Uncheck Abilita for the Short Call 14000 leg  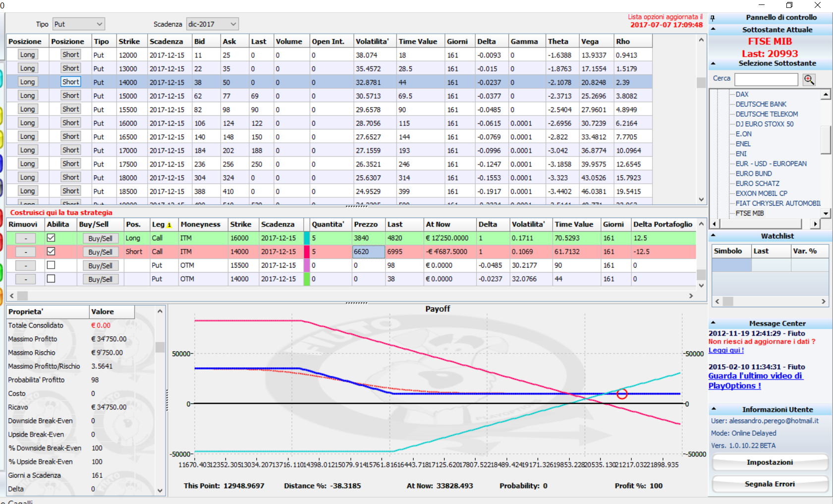[x=51, y=251]
